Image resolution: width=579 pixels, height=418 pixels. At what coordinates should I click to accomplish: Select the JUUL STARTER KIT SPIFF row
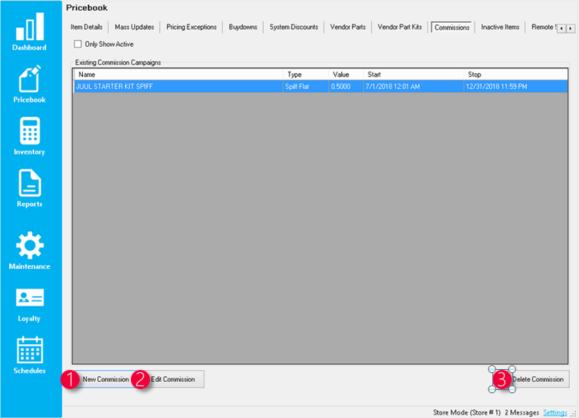coord(320,86)
